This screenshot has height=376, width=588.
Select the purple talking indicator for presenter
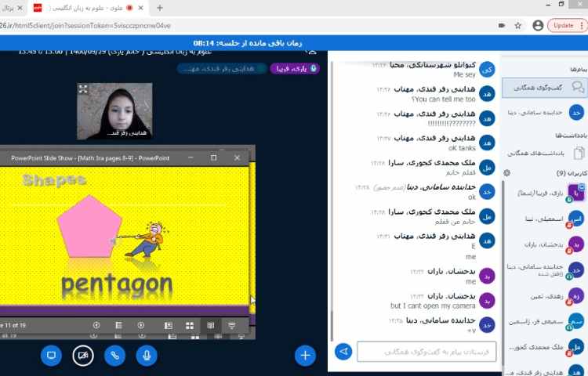[296, 68]
